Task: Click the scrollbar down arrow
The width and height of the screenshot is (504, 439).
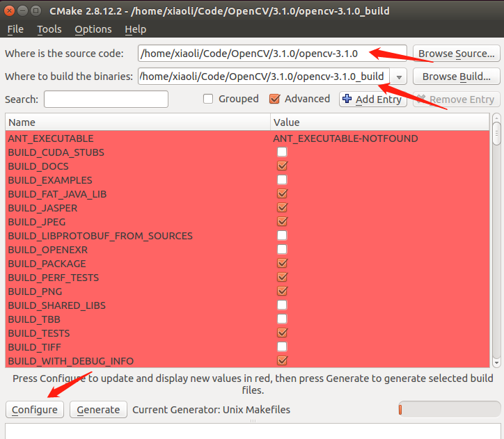Action: pos(496,363)
